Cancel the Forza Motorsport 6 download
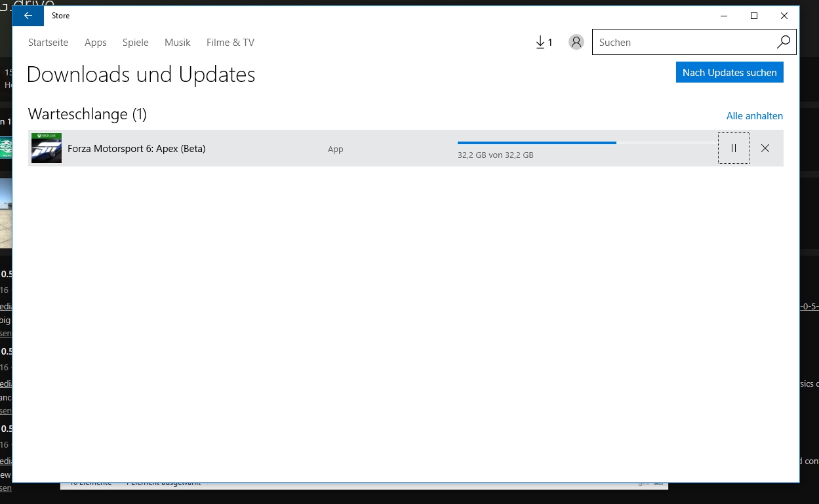The height and width of the screenshot is (504, 819). click(x=765, y=148)
